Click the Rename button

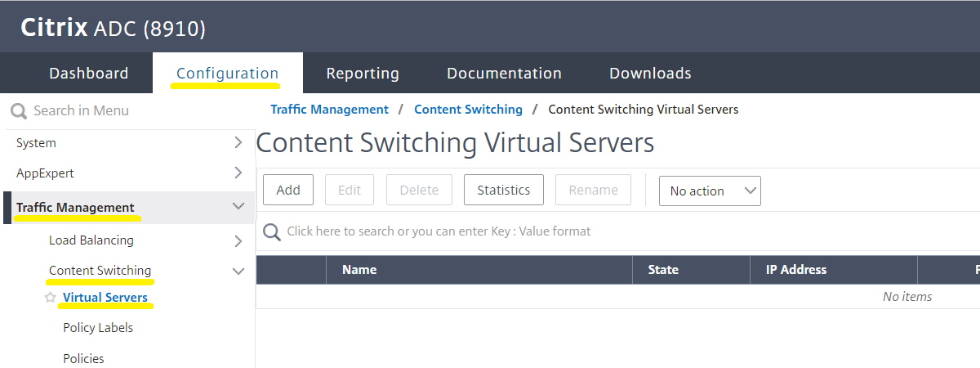594,190
